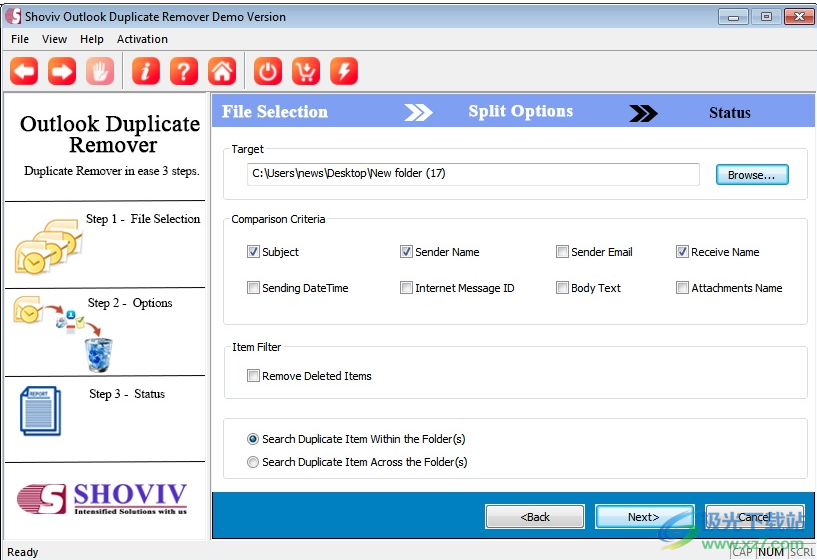This screenshot has height=560, width=817.
Task: Click the lightning bolt activation icon
Action: [x=344, y=71]
